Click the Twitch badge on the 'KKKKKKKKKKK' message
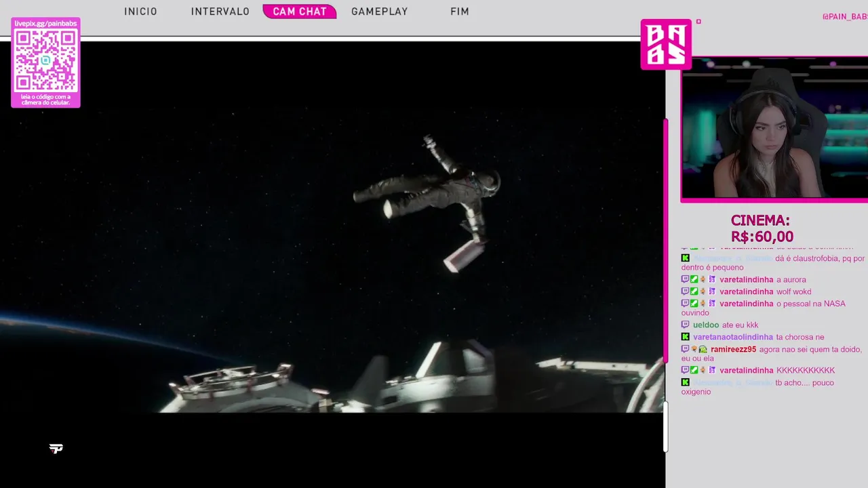 pyautogui.click(x=685, y=370)
